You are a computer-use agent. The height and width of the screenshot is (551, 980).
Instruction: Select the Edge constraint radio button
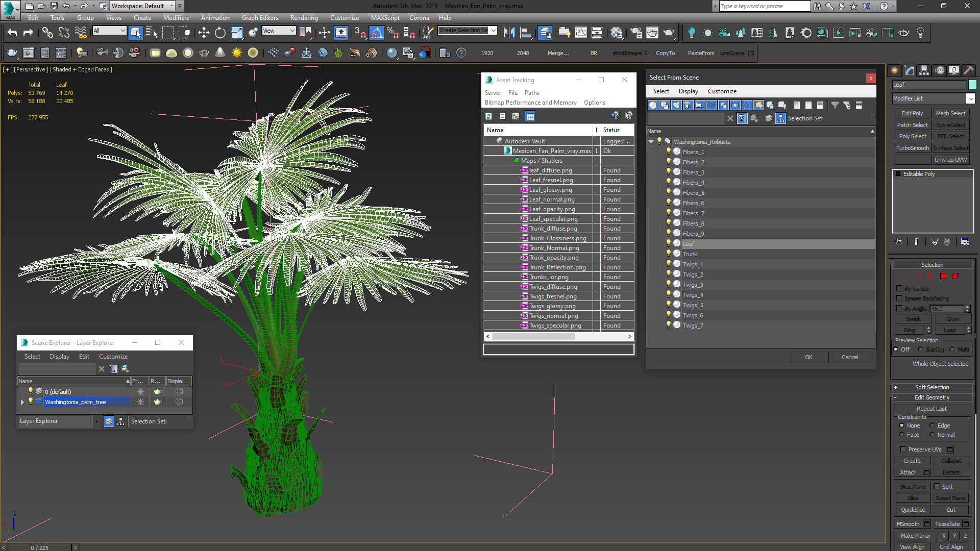coord(932,425)
